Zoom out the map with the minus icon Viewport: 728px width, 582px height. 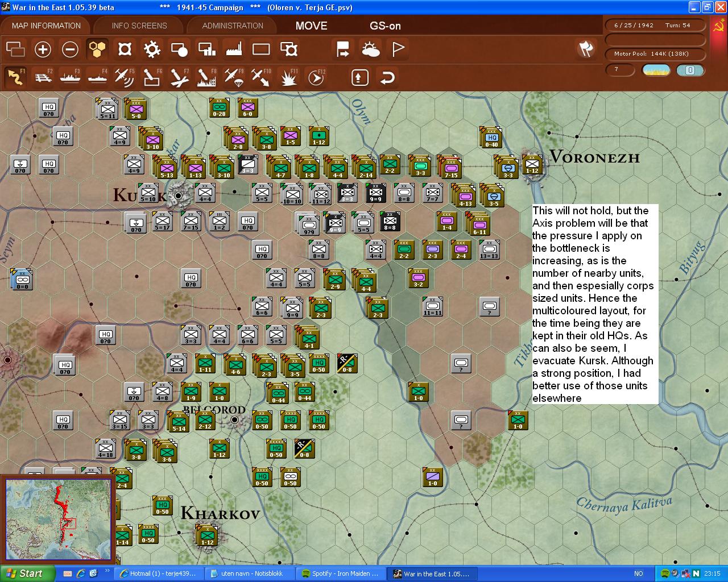(x=70, y=49)
